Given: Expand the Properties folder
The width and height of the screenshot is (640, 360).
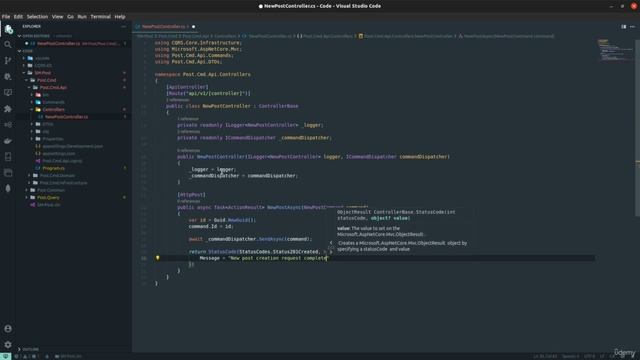Looking at the screenshot, I should pyautogui.click(x=53, y=139).
